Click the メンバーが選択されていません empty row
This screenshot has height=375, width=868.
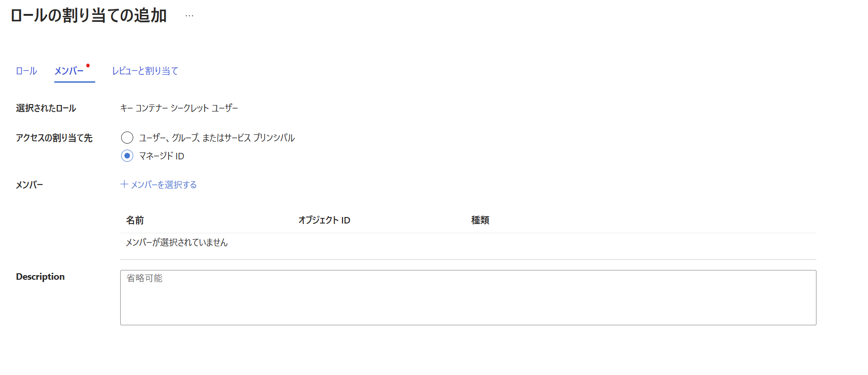[468, 243]
